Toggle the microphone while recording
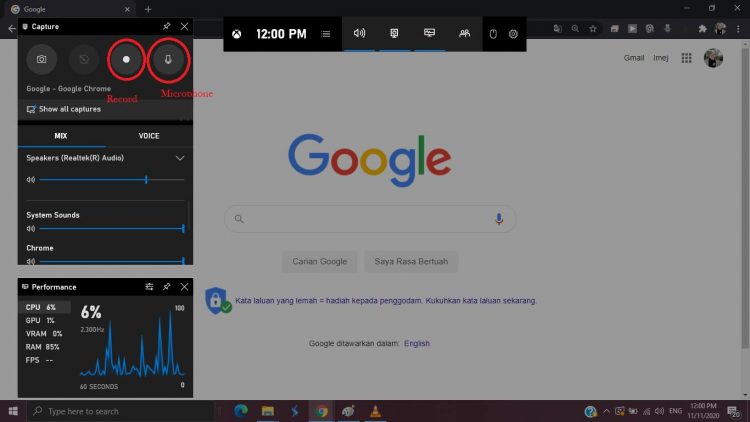Screen dimensions: 750x422 [x=168, y=59]
